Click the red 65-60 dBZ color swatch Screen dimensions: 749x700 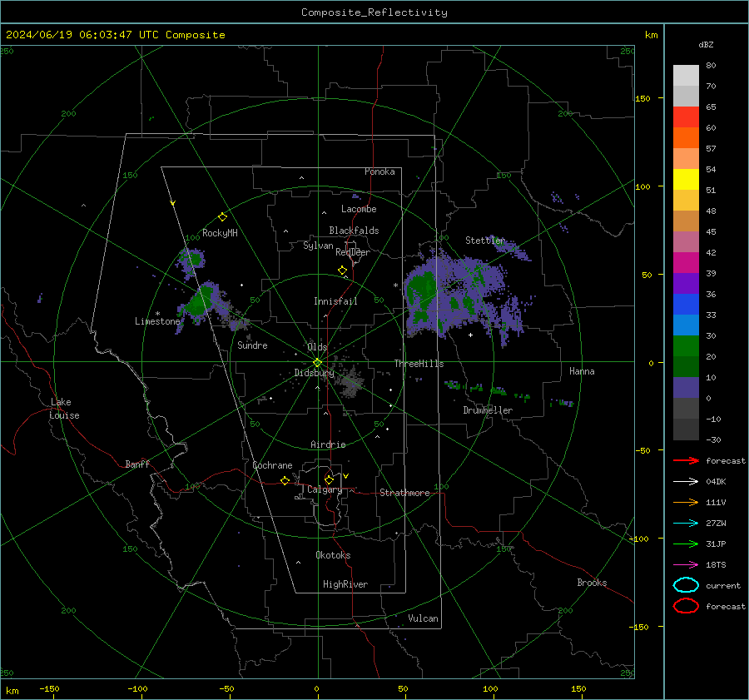pos(686,117)
